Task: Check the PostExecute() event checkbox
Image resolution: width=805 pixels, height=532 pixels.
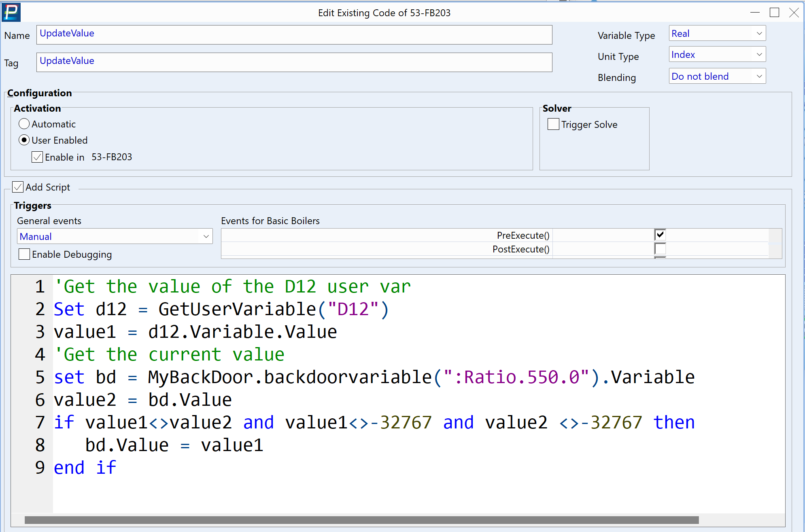Action: (x=660, y=248)
